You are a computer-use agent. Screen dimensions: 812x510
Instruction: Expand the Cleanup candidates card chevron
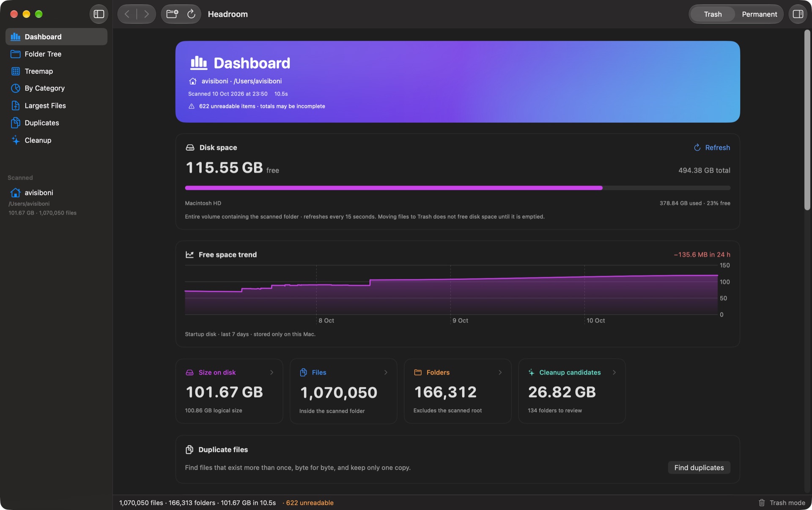coord(614,372)
